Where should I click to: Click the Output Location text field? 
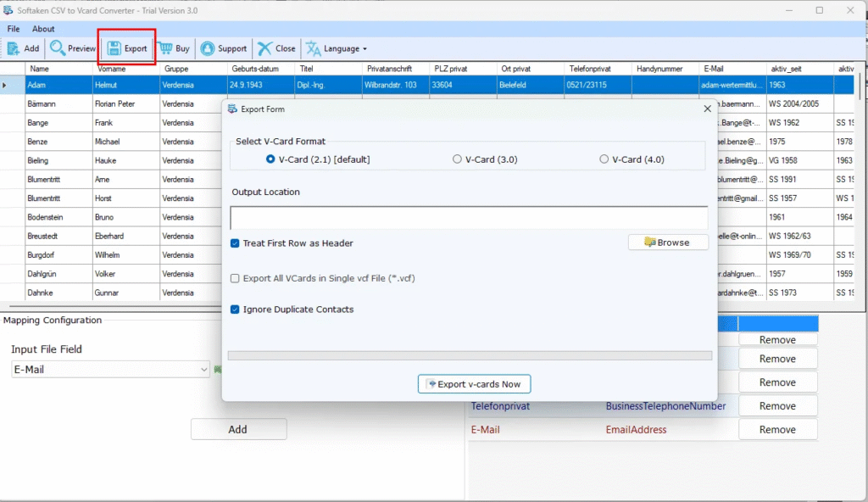click(x=469, y=218)
